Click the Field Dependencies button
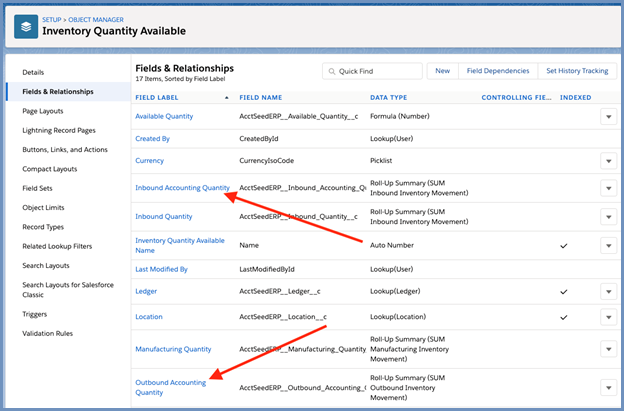 (x=498, y=71)
